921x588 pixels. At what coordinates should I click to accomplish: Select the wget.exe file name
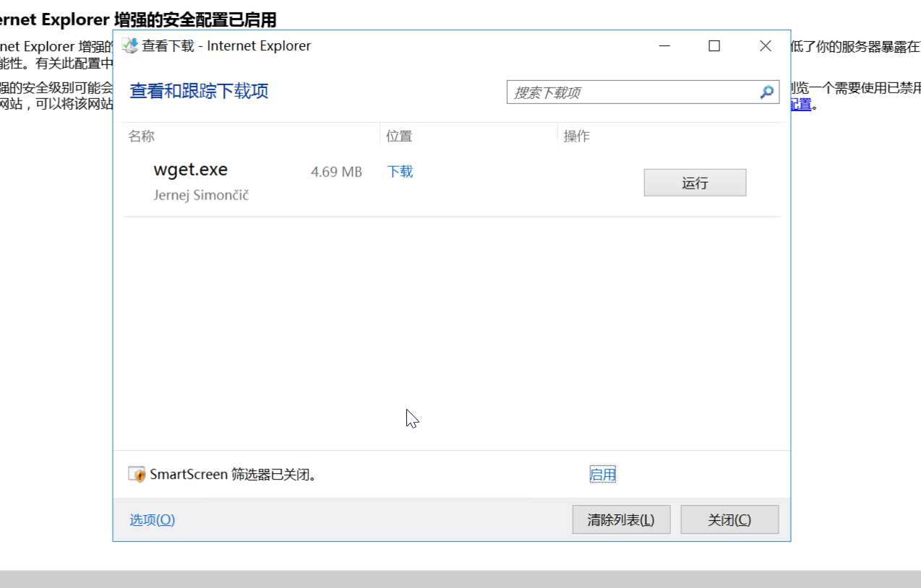191,170
